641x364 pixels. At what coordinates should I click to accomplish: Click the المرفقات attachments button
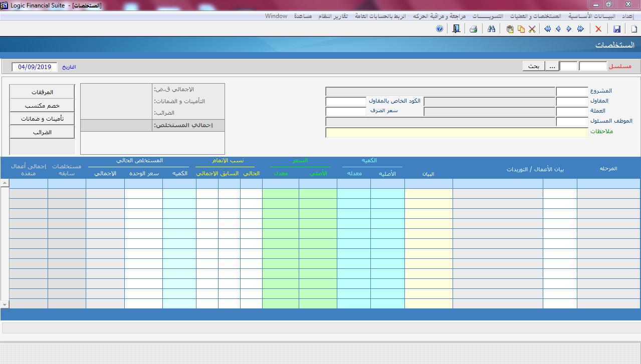coord(42,92)
